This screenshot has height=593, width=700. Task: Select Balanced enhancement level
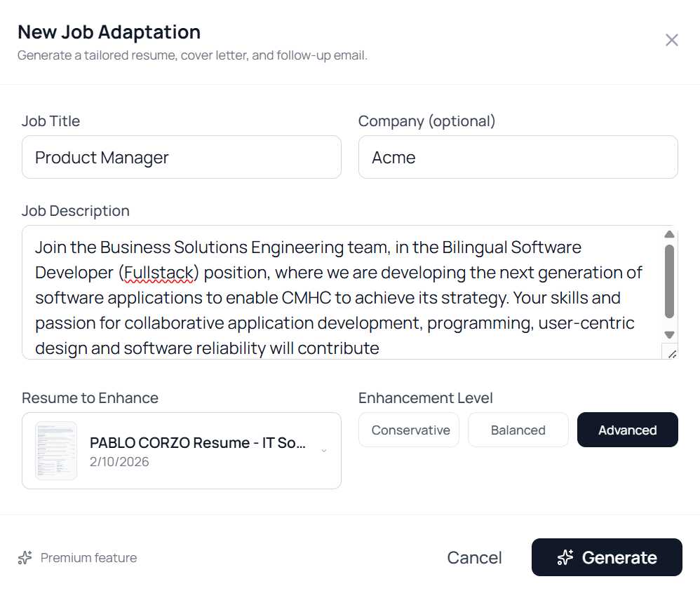pyautogui.click(x=518, y=430)
